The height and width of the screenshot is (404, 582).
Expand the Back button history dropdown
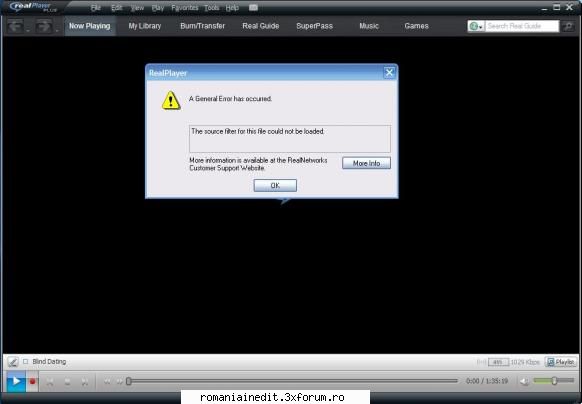tap(28, 30)
